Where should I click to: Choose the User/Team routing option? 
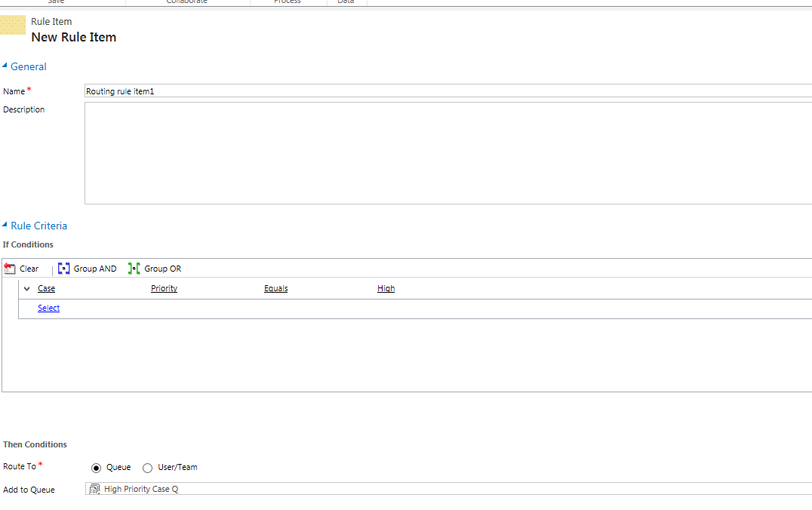(148, 468)
